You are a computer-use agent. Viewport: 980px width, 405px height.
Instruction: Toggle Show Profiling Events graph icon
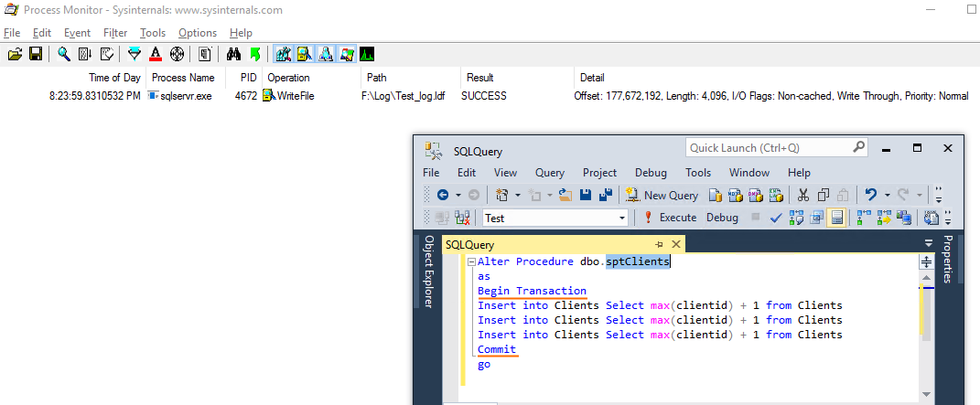[367, 54]
